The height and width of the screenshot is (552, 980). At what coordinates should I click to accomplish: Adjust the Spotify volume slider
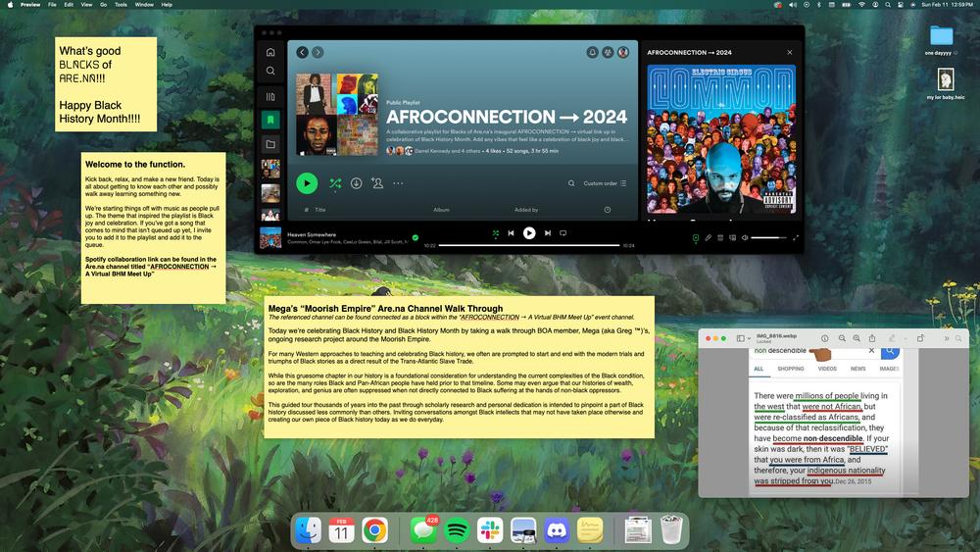point(768,237)
